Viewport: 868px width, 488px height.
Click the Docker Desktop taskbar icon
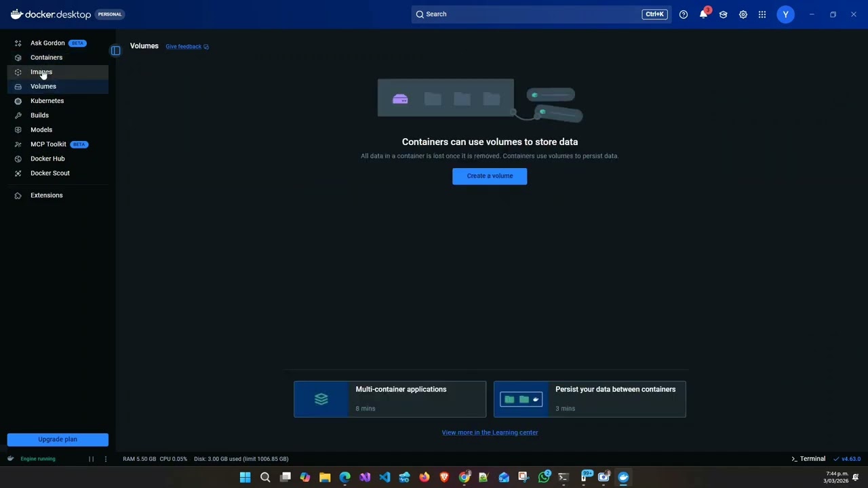point(623,477)
